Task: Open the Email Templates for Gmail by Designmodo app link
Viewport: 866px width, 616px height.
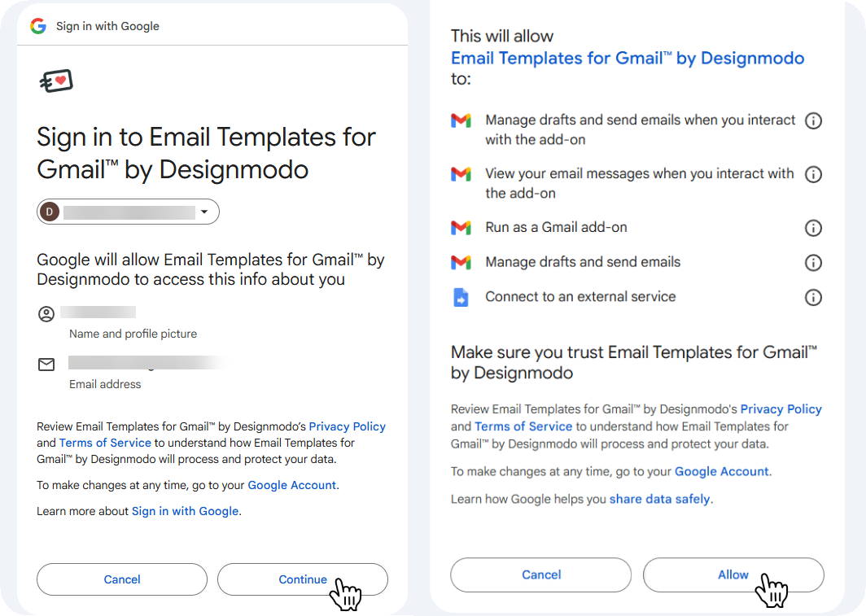Action: coord(628,58)
